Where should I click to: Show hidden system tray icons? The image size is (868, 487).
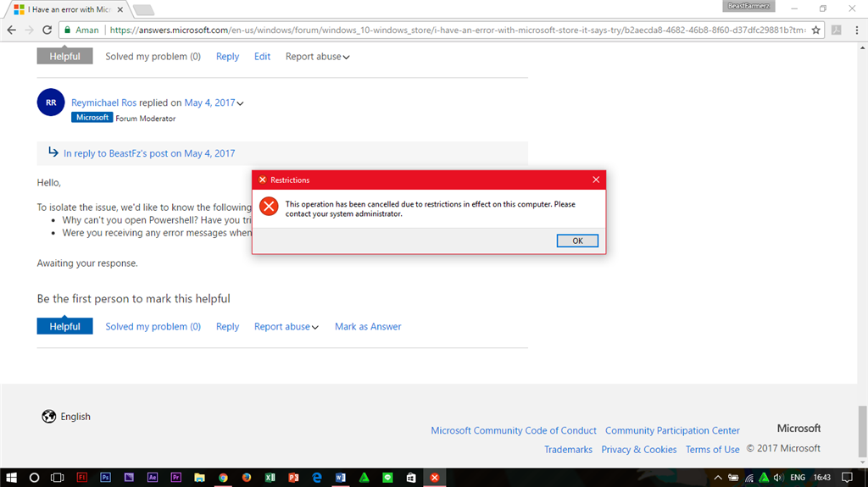[718, 478]
